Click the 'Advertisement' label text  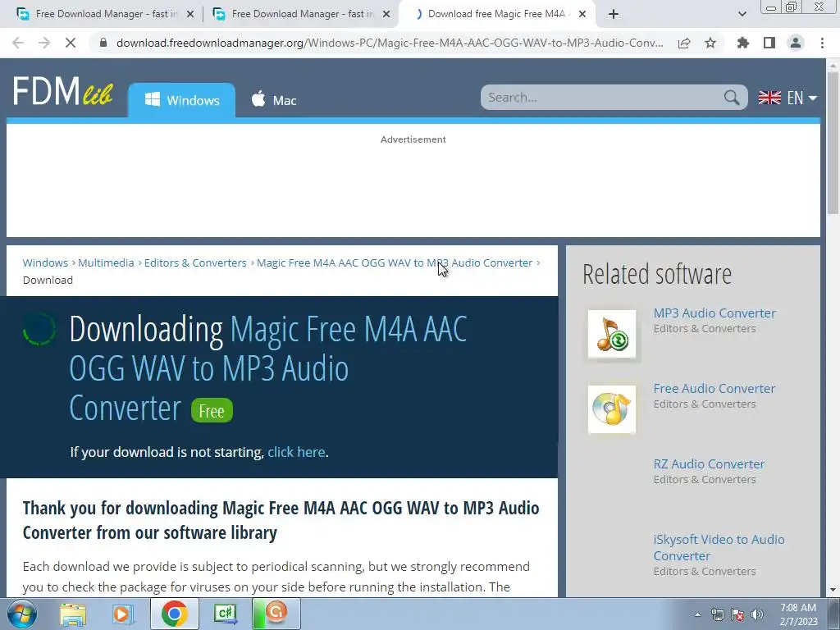(x=413, y=139)
